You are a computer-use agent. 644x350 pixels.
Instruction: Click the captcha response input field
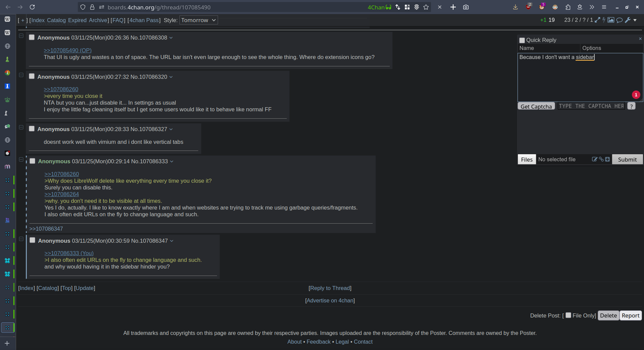591,106
